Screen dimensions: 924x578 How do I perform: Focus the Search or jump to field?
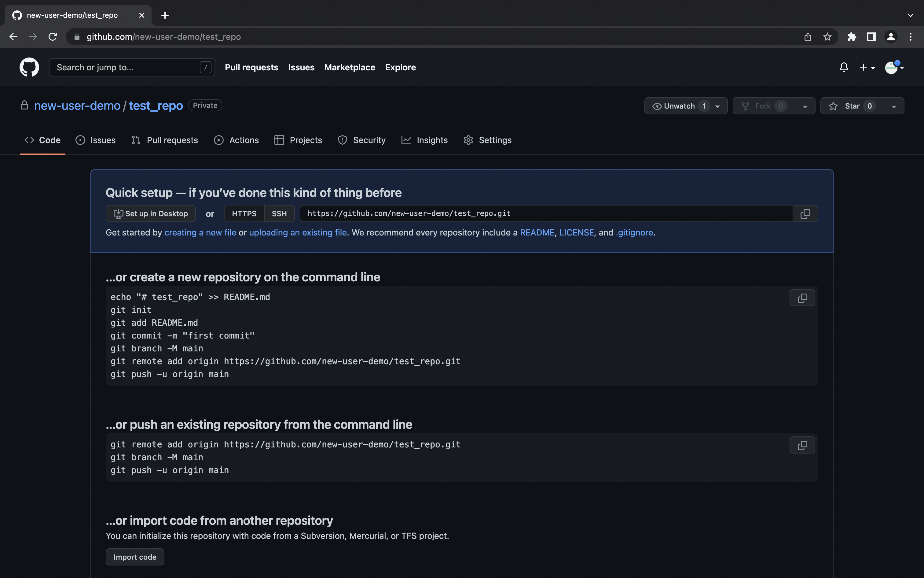132,67
